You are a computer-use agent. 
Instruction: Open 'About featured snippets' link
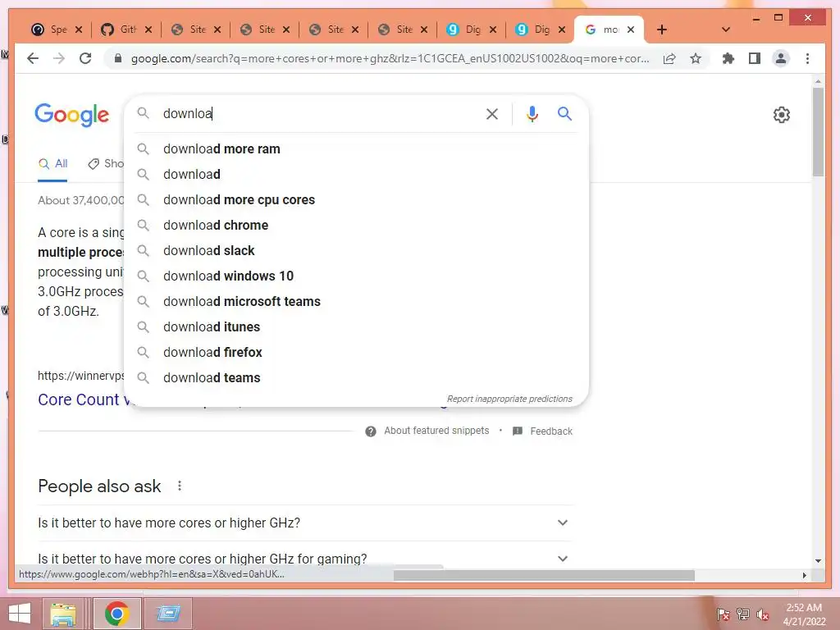click(436, 431)
